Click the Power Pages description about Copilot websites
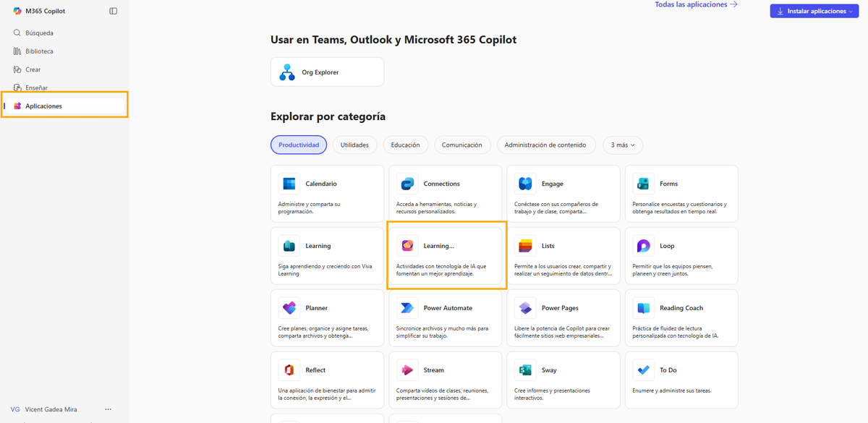Image resolution: width=868 pixels, height=423 pixels. click(563, 332)
